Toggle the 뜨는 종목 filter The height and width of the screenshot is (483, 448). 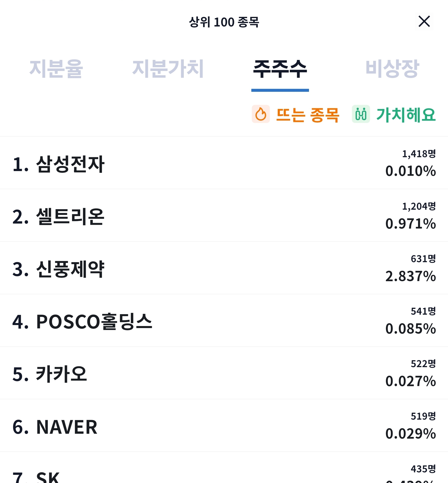tap(307, 115)
